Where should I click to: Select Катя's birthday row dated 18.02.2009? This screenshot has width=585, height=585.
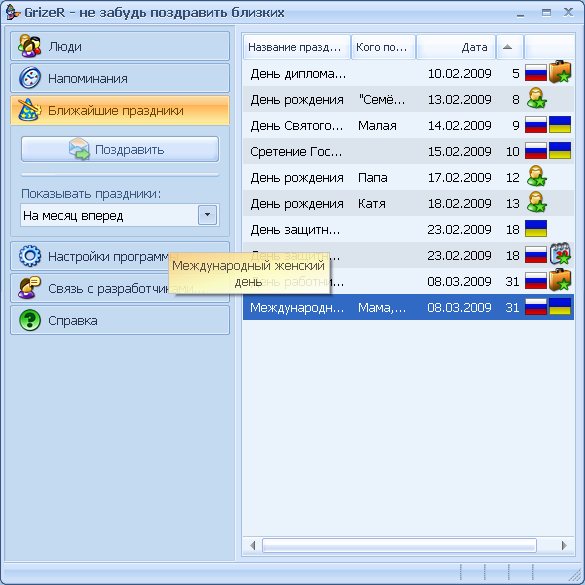(x=408, y=203)
